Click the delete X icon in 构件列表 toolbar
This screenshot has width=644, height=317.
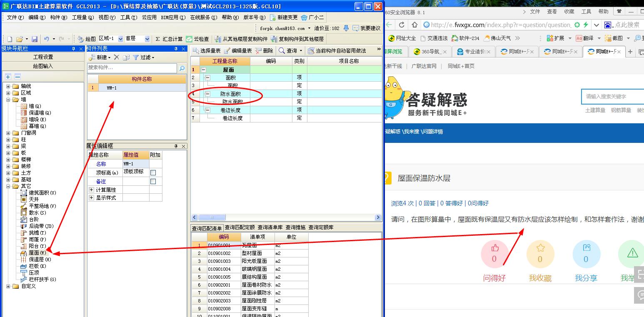(x=117, y=57)
